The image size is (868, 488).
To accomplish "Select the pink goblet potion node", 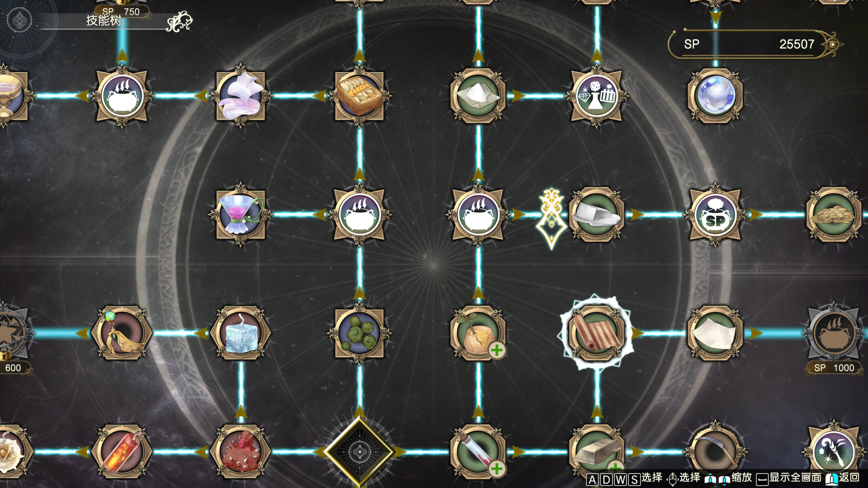I will 240,215.
